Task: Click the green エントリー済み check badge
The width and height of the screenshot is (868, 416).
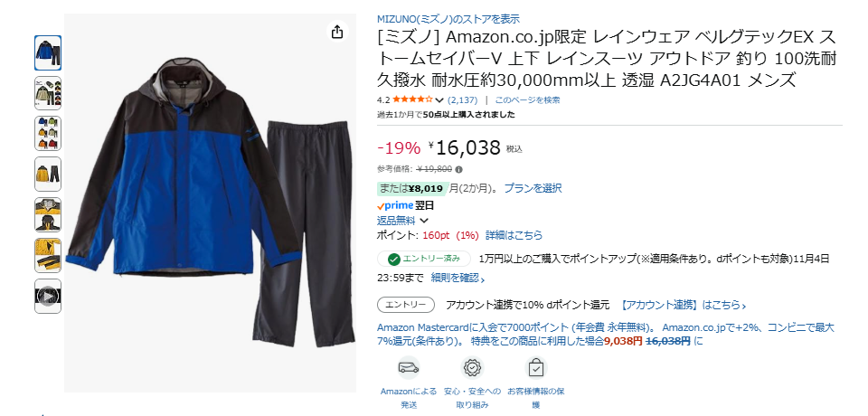Action: pyautogui.click(x=423, y=259)
